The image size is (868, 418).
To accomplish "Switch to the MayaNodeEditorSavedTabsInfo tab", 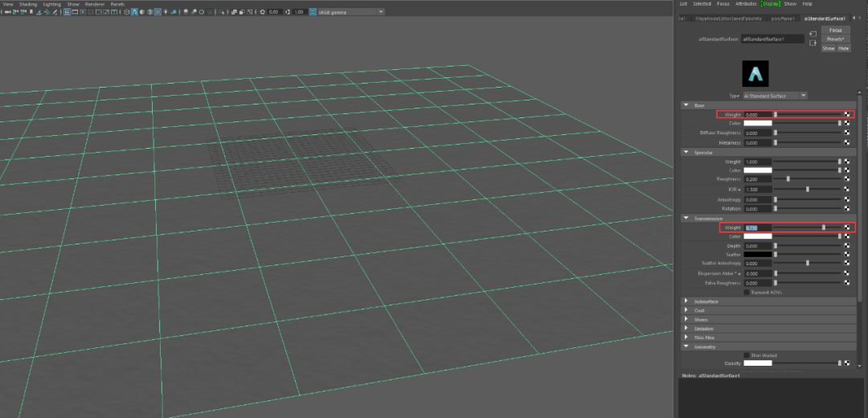I will pos(727,18).
